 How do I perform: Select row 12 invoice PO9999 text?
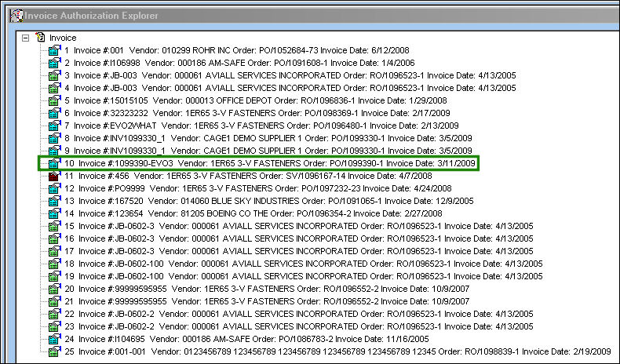tap(258, 188)
